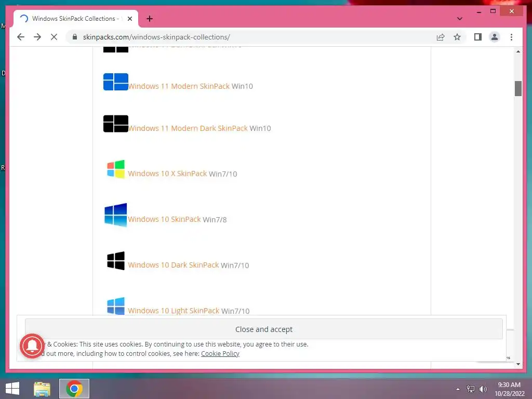
Task: Show hidden system tray icons
Action: click(x=458, y=389)
